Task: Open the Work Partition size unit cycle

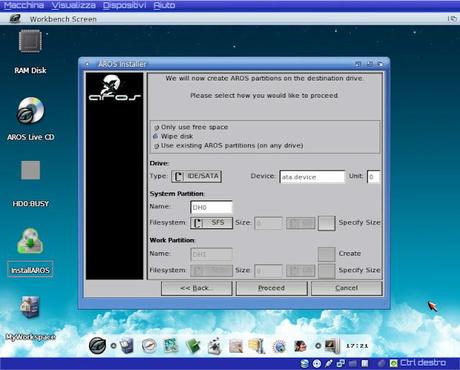Action: point(301,271)
